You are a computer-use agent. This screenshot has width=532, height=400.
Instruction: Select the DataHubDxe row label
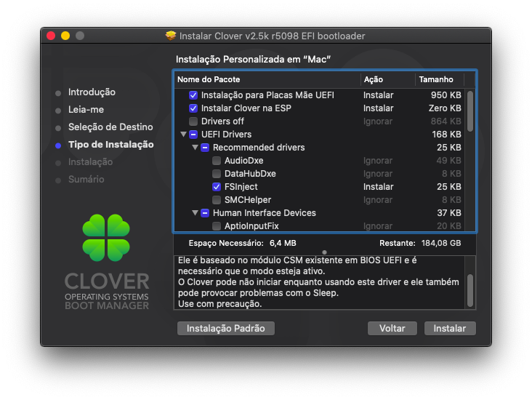tap(250, 174)
